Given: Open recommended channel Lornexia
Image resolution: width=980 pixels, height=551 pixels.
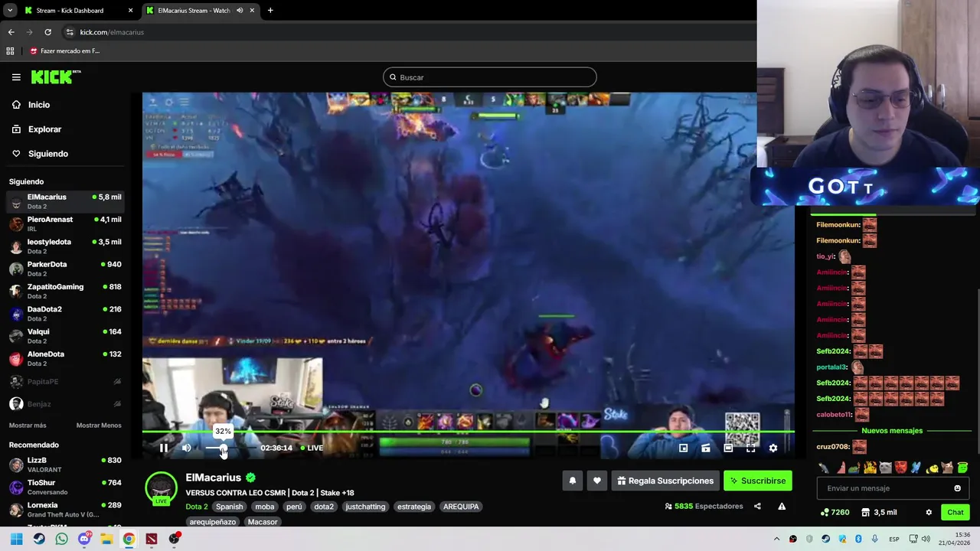Looking at the screenshot, I should (65, 510).
